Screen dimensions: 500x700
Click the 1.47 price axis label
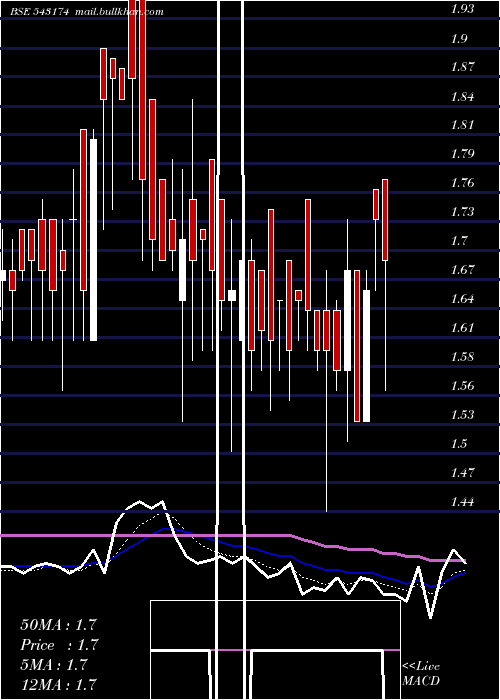click(x=463, y=472)
